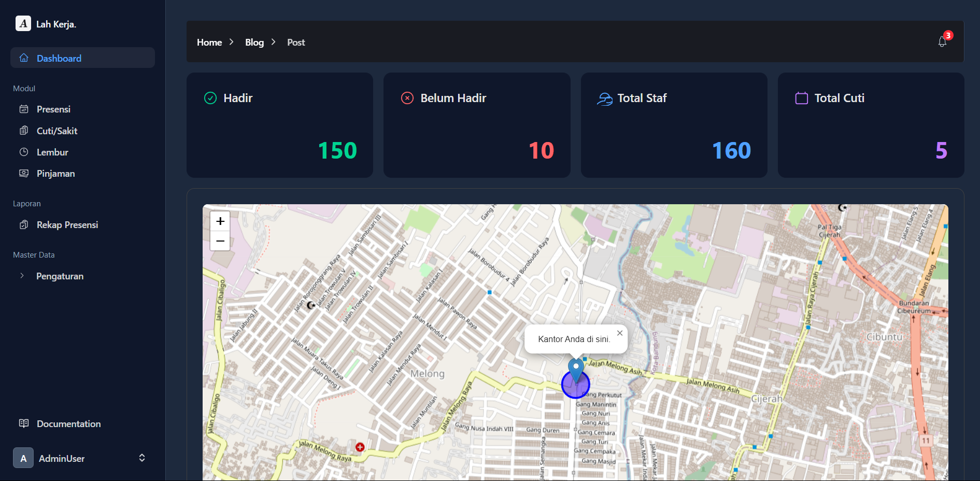Click the Lah Kerja logo icon
The height and width of the screenshot is (481, 980).
pos(22,23)
